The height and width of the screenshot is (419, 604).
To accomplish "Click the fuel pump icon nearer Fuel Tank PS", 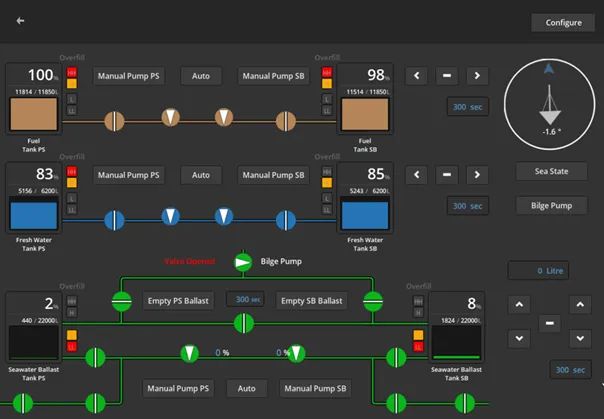I will [171, 117].
